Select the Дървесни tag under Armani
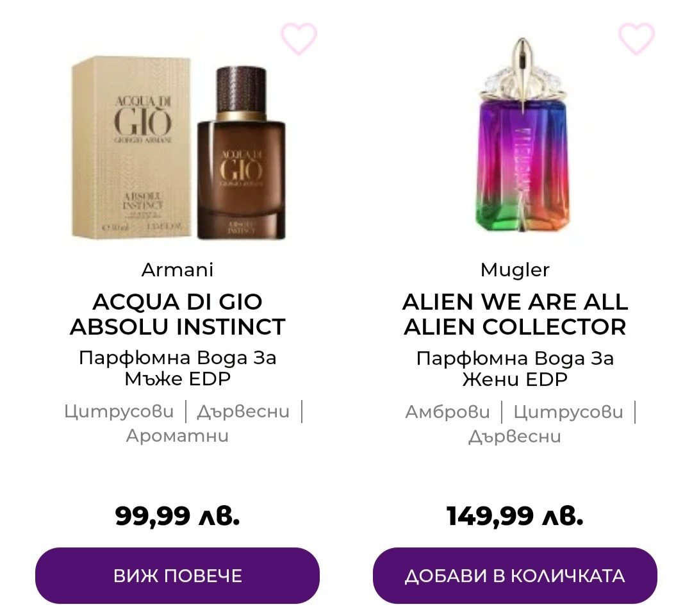The width and height of the screenshot is (692, 616). [x=243, y=412]
